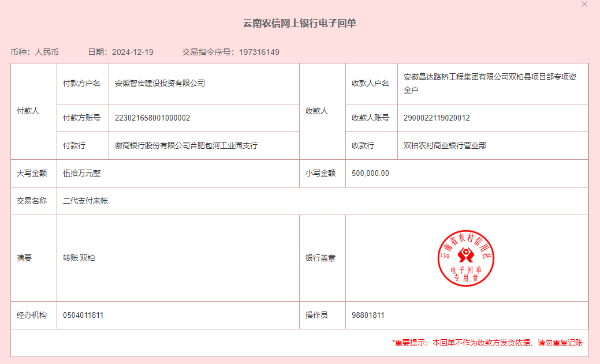Viewport: 600px width, 364px height.
Task: Click the currency label 人民币
Action: pos(47,52)
